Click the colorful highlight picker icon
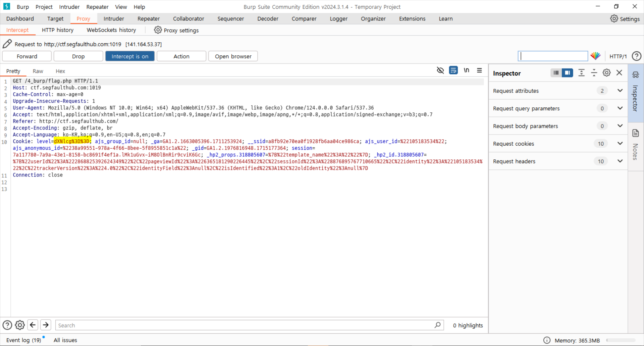Screen dimensions: 644x346 (596, 56)
